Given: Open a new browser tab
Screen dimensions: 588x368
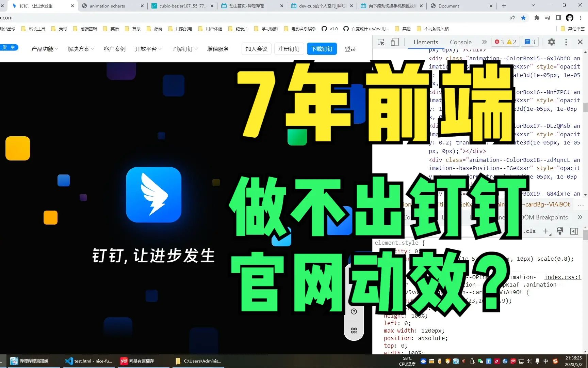Looking at the screenshot, I should 504,6.
